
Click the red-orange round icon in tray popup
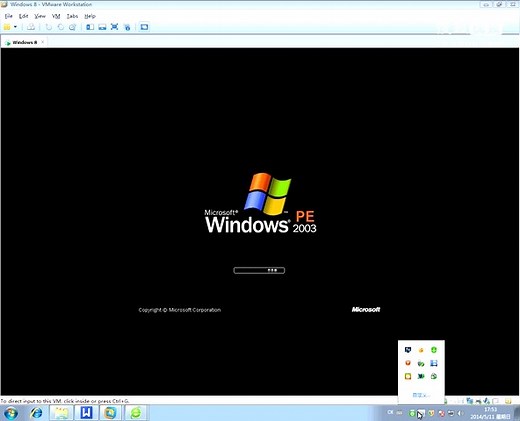tap(408, 363)
